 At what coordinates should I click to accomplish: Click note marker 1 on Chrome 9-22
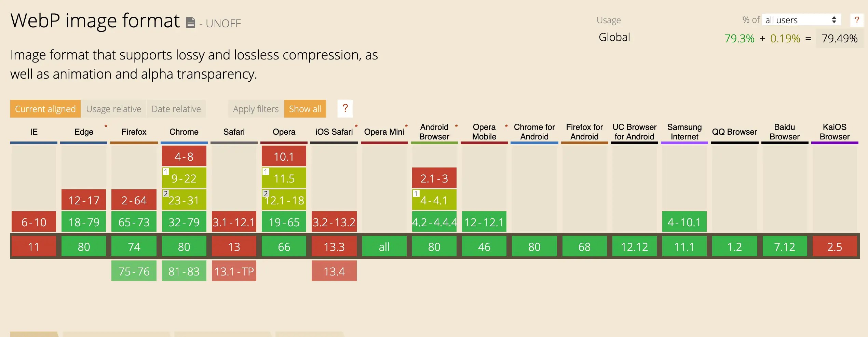click(166, 172)
